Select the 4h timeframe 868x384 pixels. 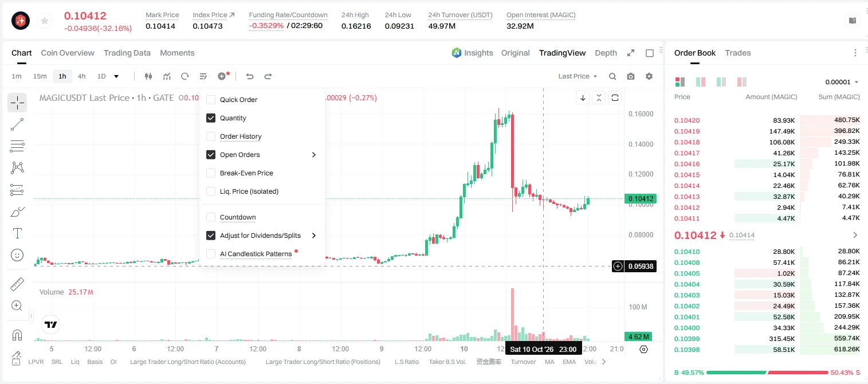pyautogui.click(x=82, y=76)
